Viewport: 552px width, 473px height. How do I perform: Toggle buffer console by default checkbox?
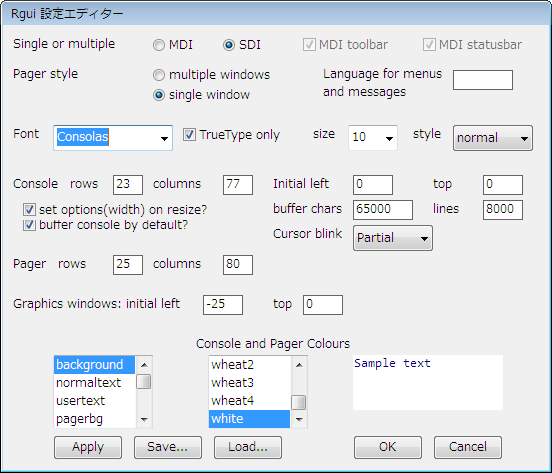click(x=29, y=225)
